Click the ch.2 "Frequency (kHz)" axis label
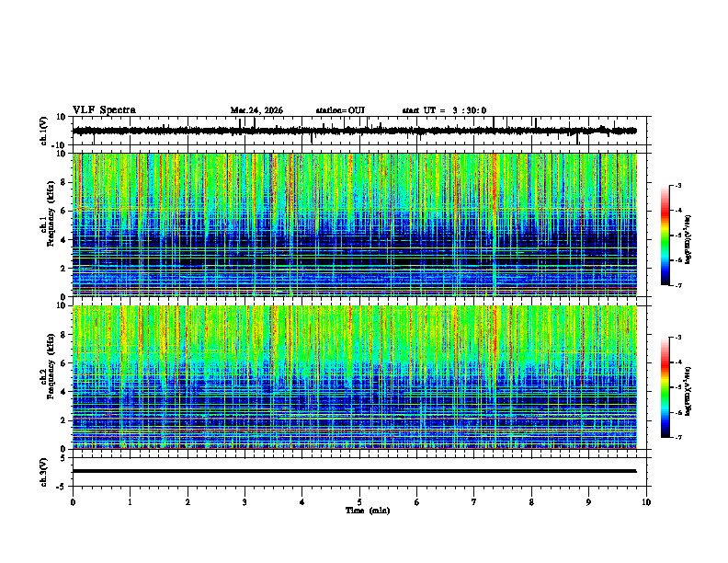The height and width of the screenshot is (563, 728). coord(51,366)
